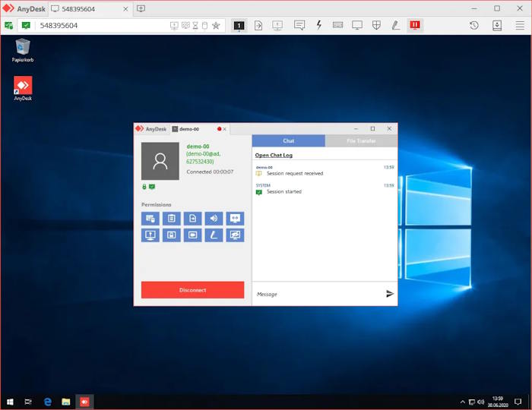The image size is (532, 410).
Task: Activate the Whiteboard pen icon in the toolbar
Action: [396, 25]
